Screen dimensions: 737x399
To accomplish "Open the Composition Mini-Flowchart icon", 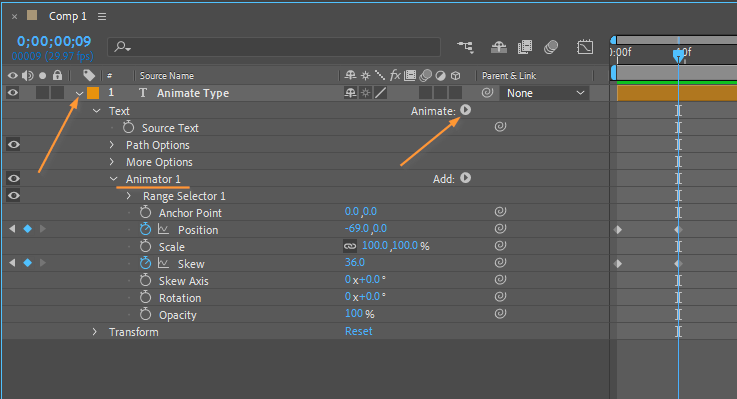I will (x=465, y=47).
